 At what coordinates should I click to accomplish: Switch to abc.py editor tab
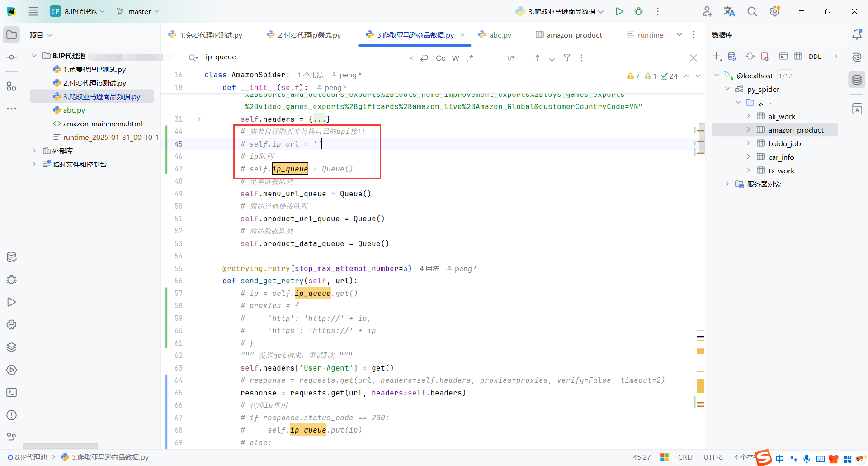click(495, 35)
